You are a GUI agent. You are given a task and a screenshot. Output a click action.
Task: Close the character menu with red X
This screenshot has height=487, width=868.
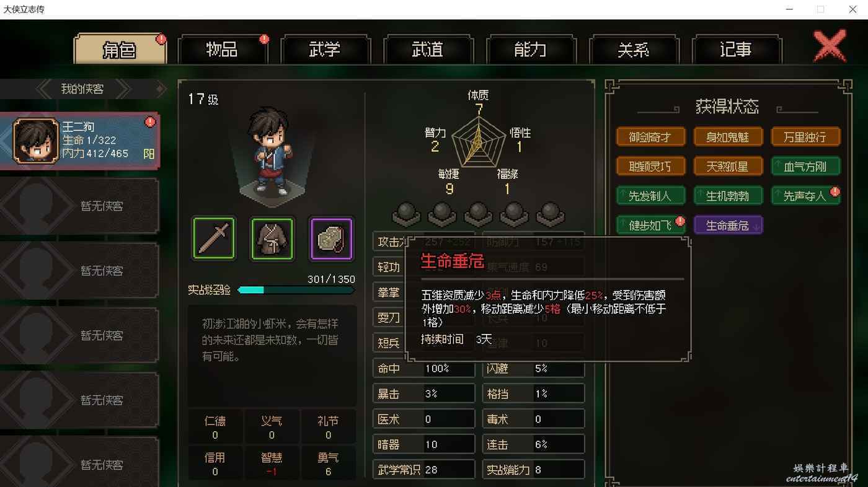tap(830, 46)
